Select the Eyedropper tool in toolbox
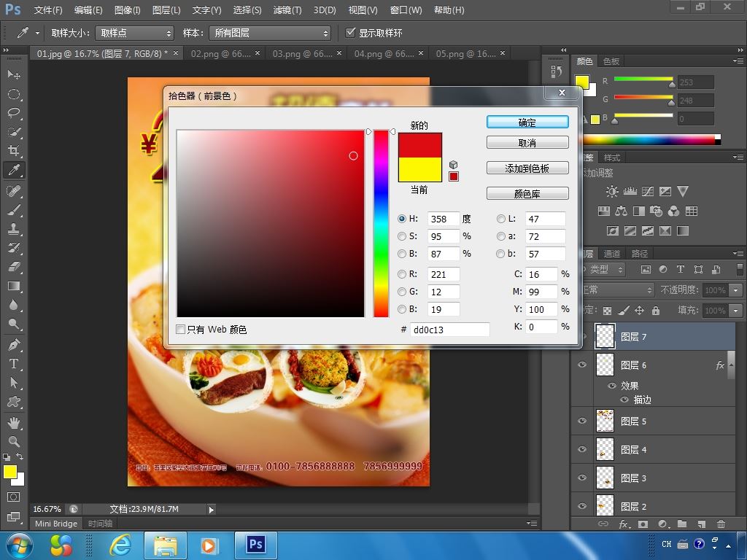Image resolution: width=747 pixels, height=560 pixels. (x=13, y=170)
